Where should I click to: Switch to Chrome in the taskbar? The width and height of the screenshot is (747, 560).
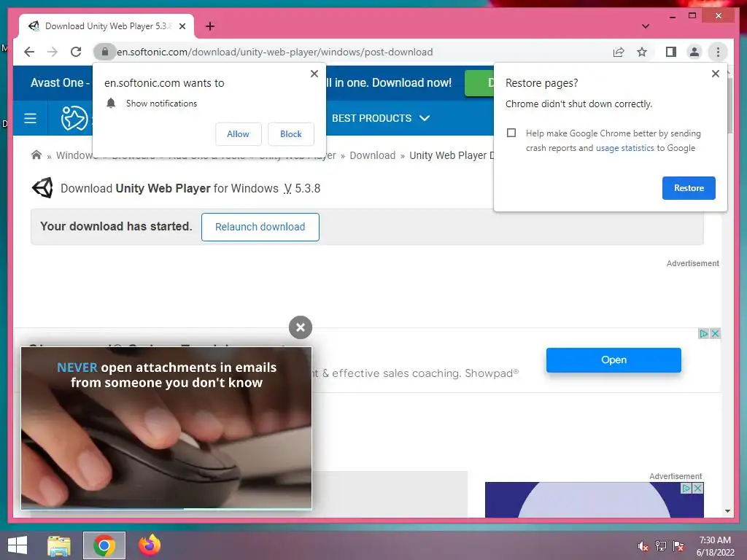tap(104, 545)
